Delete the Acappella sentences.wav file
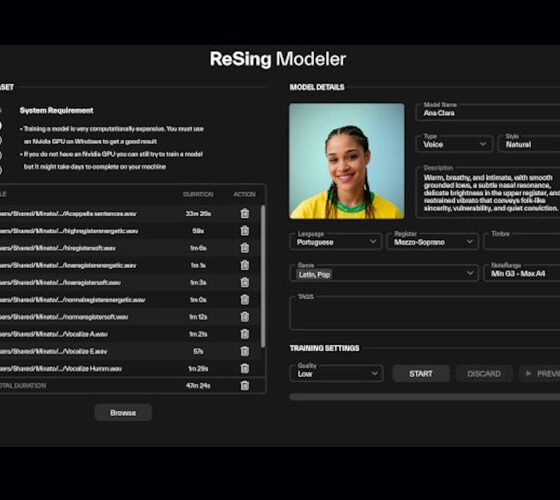 (245, 214)
